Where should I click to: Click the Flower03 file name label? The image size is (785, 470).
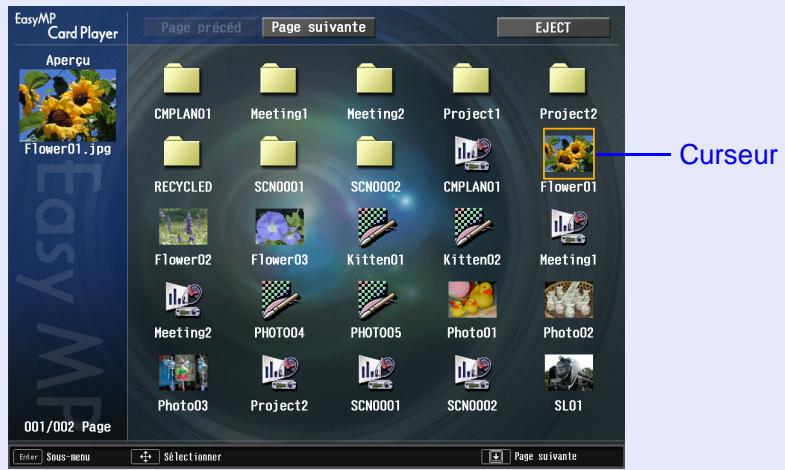tap(279, 259)
